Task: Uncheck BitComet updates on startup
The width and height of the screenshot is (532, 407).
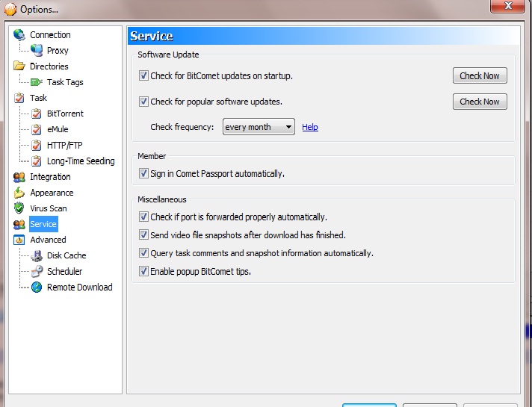Action: tap(143, 75)
